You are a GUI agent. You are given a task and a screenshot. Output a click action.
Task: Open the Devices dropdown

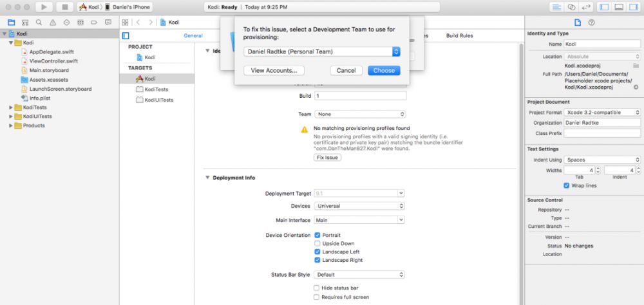(x=359, y=206)
